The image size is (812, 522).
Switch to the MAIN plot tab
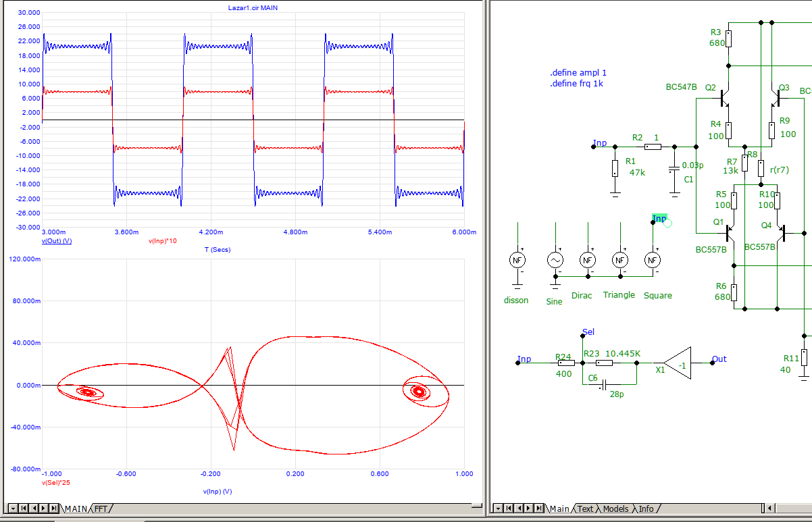click(x=76, y=508)
